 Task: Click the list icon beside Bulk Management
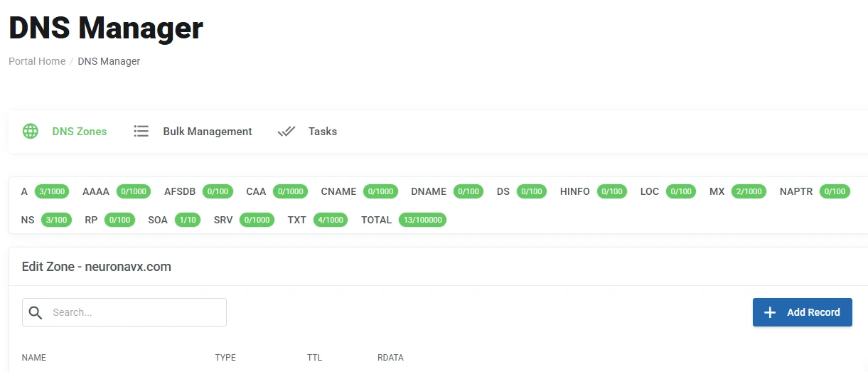coord(141,132)
